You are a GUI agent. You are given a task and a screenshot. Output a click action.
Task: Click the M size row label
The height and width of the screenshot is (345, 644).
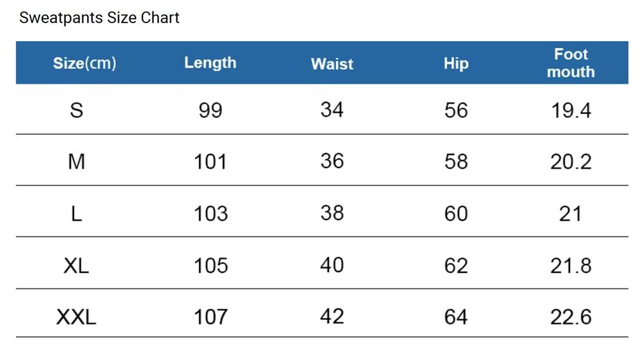[77, 162]
